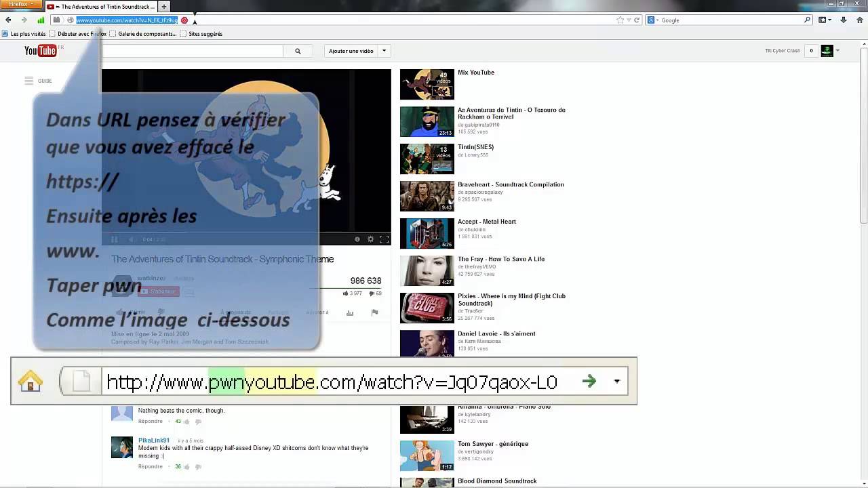The width and height of the screenshot is (868, 488).
Task: Open the bookmarks menu toolbar button
Action: click(x=824, y=20)
